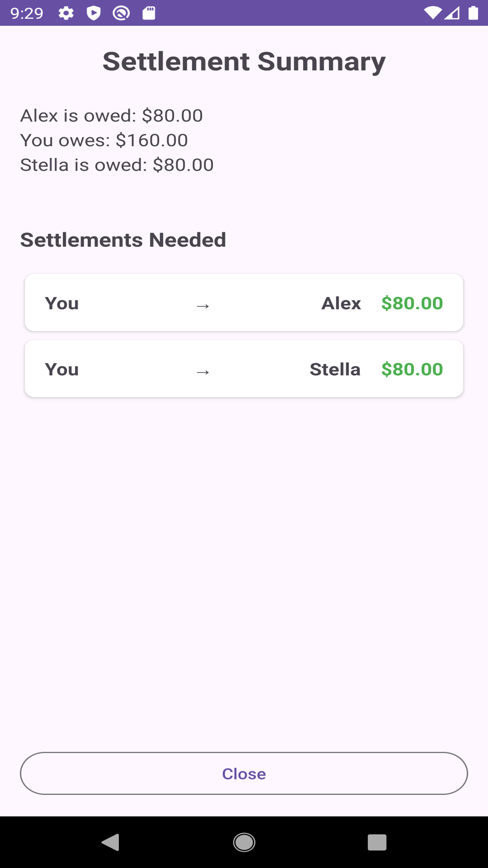Tap the Android home circle icon
This screenshot has width=488, height=868.
[x=244, y=842]
